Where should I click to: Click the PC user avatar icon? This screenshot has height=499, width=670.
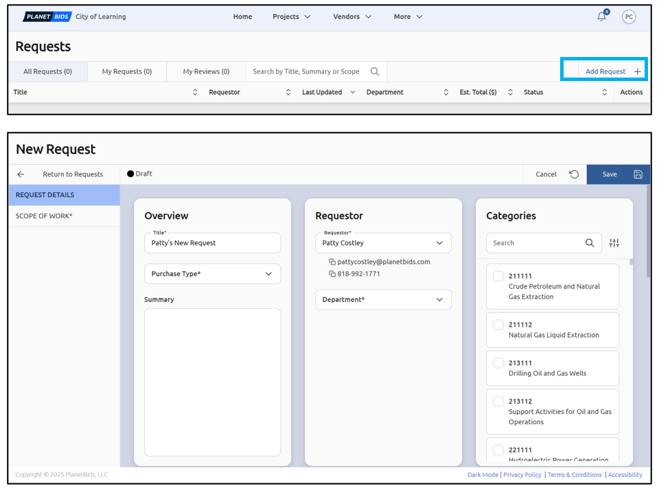tap(628, 16)
